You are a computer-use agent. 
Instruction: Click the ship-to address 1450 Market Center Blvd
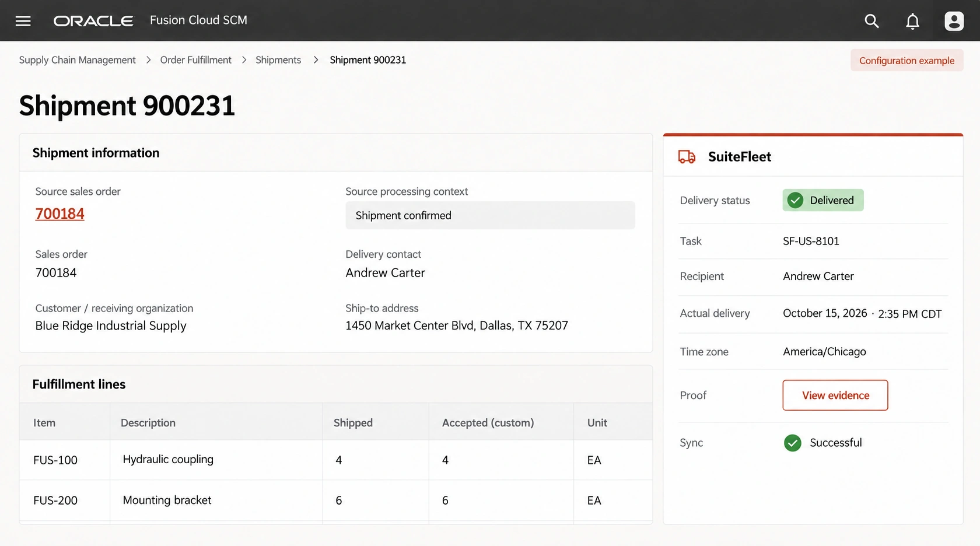456,325
